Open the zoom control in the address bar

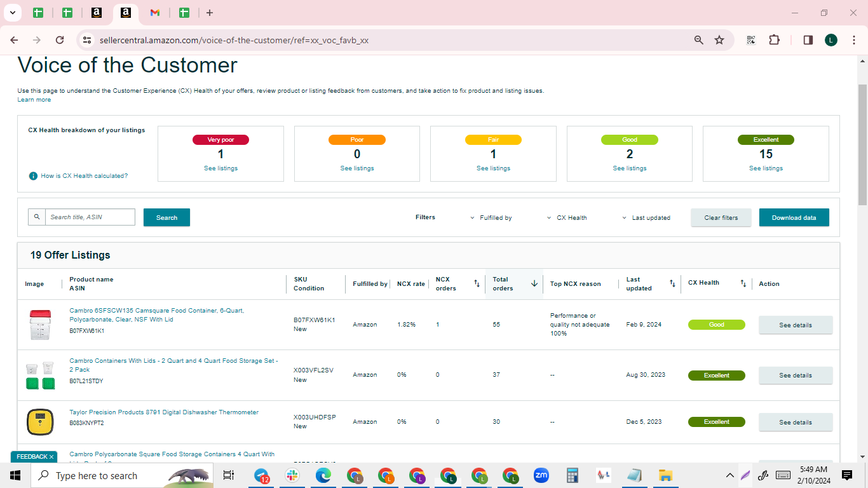[699, 40]
